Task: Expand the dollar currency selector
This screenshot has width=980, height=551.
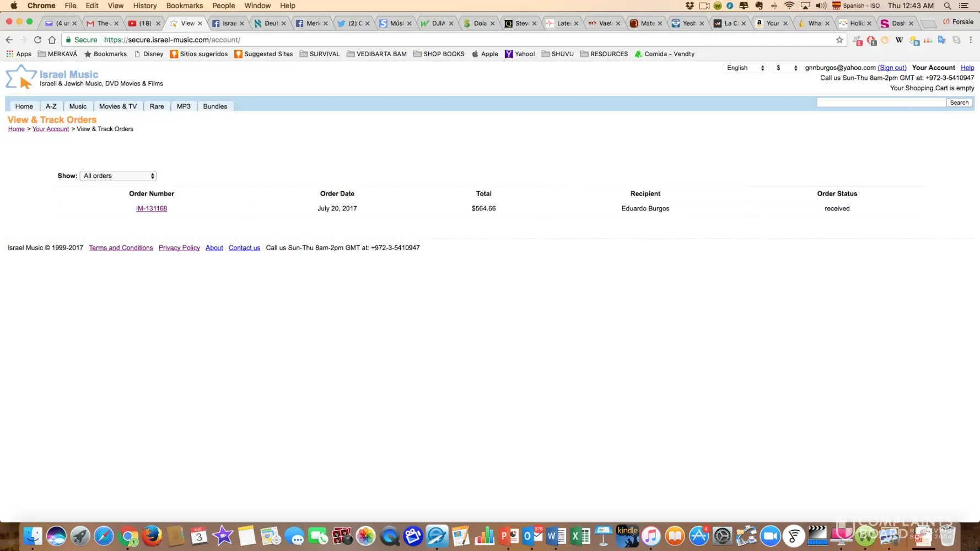Action: click(786, 68)
